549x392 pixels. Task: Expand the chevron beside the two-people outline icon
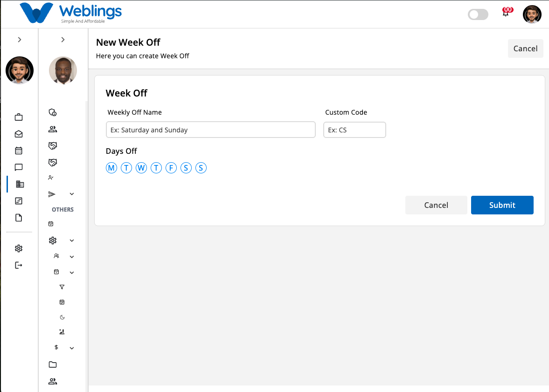point(72,256)
